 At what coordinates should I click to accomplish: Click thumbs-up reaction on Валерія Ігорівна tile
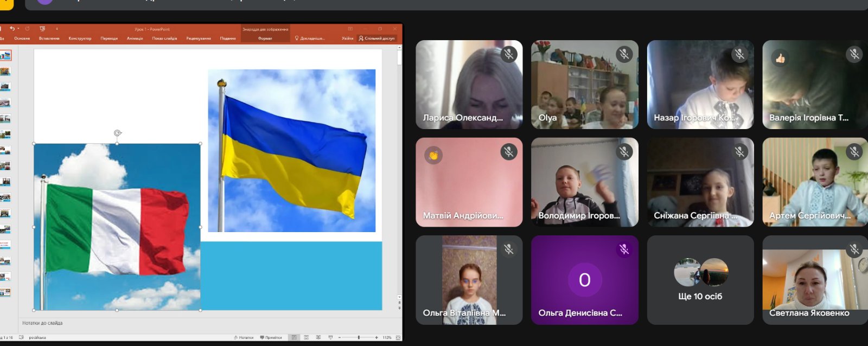coord(780,58)
